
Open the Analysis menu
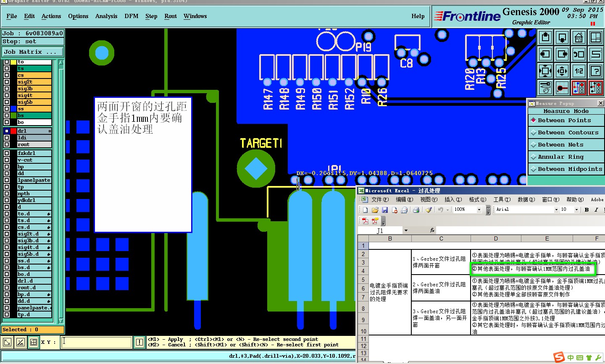pos(106,16)
